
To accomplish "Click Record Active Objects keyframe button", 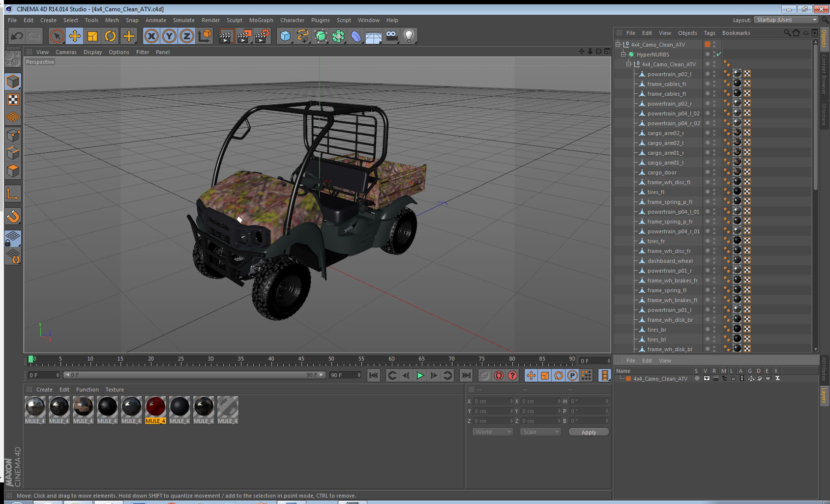I will [484, 375].
